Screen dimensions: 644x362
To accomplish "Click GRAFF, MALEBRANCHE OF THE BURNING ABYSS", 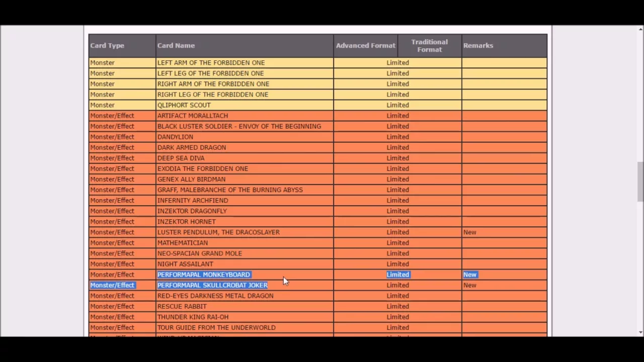I will (x=230, y=190).
